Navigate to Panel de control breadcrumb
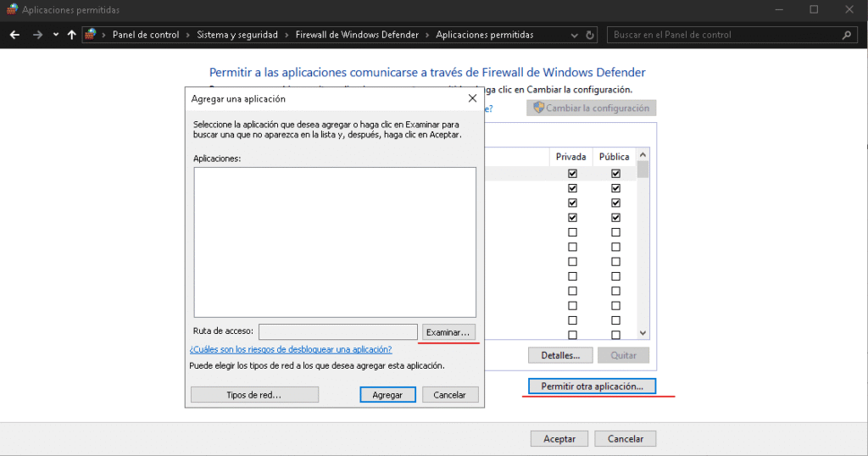 click(146, 35)
